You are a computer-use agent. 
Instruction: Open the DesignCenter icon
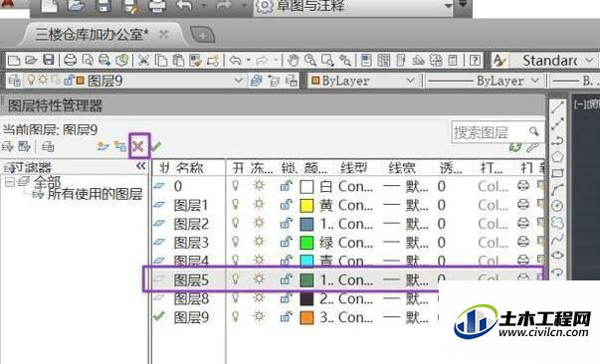pyautogui.click(x=384, y=60)
